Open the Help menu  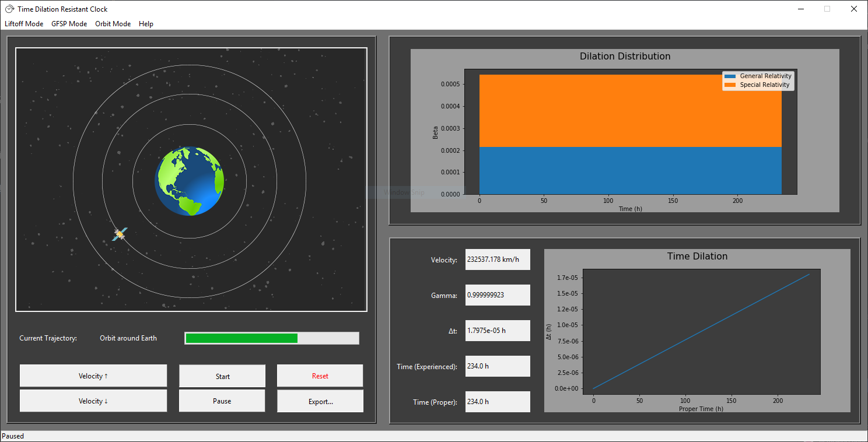point(146,24)
